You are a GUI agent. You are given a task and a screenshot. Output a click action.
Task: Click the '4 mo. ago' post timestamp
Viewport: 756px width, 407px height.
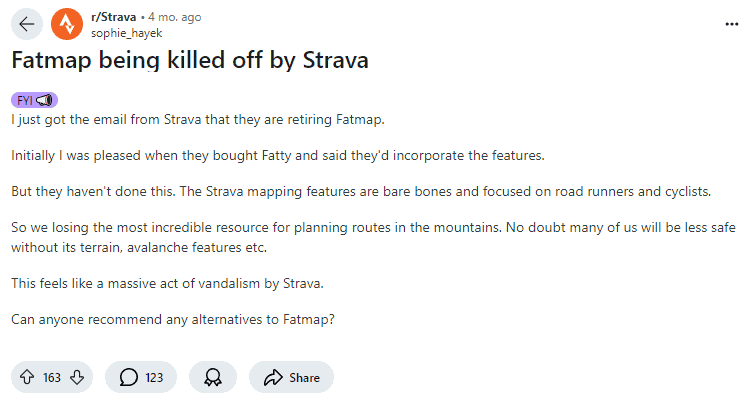(x=175, y=17)
